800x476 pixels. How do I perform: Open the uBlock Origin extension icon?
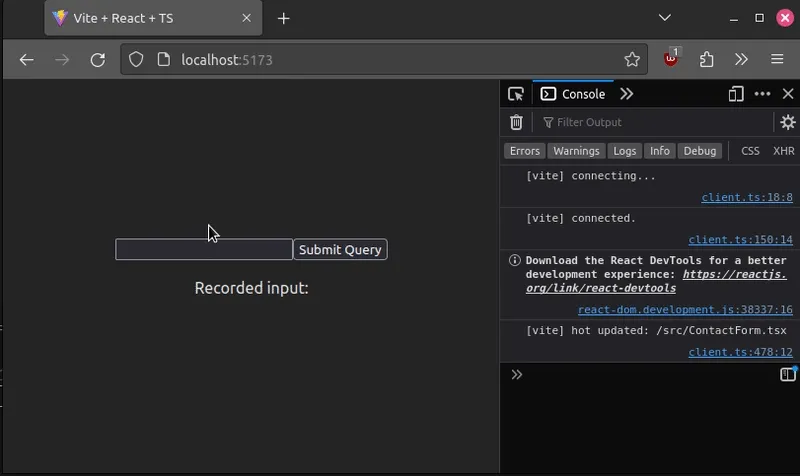(x=671, y=59)
